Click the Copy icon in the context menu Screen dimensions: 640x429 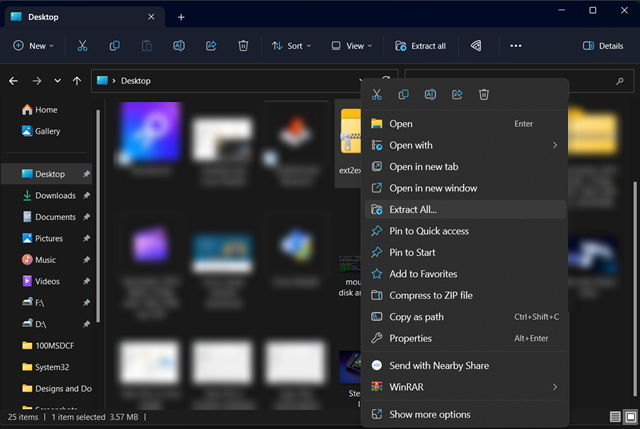(x=403, y=95)
